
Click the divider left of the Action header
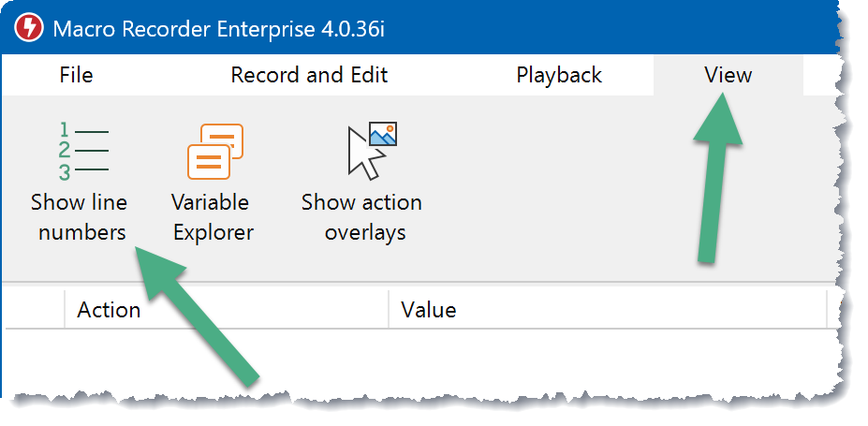(x=64, y=310)
